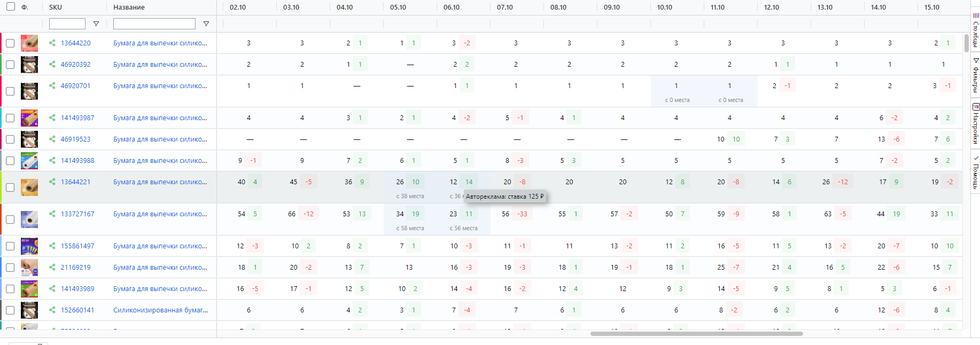This screenshot has width=980, height=345.
Task: Click the horizontal scrollbar thumb
Action: 696,334
